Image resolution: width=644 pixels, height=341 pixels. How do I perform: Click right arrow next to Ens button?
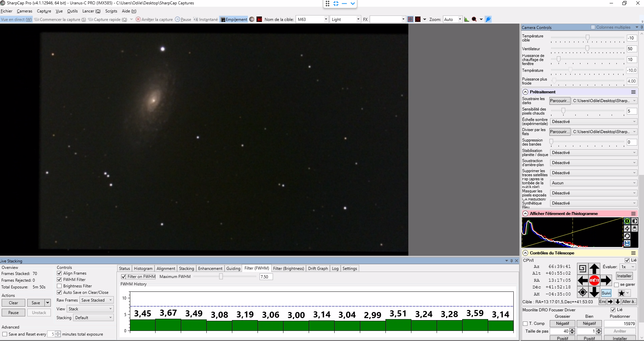(610, 302)
